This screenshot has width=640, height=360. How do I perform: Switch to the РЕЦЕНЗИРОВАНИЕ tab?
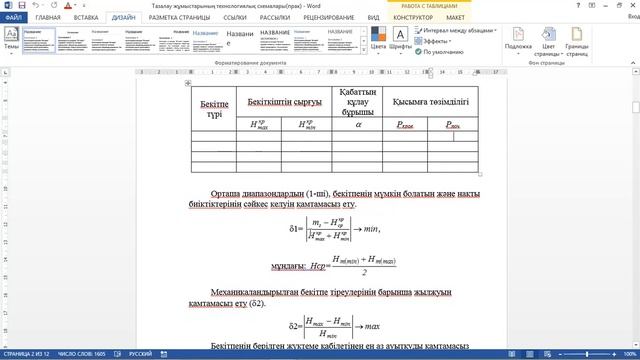(x=329, y=18)
